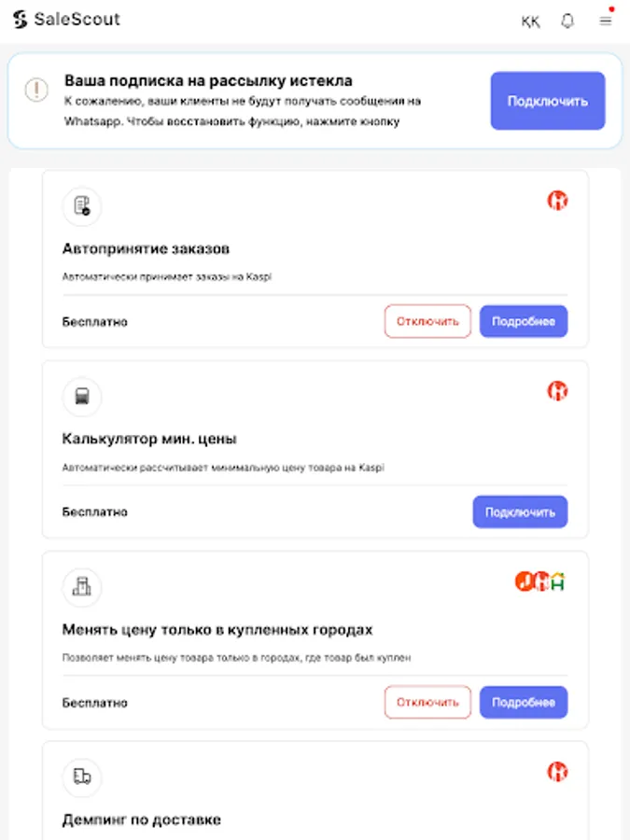Click the КК profile avatar
The width and height of the screenshot is (630, 840).
[530, 21]
